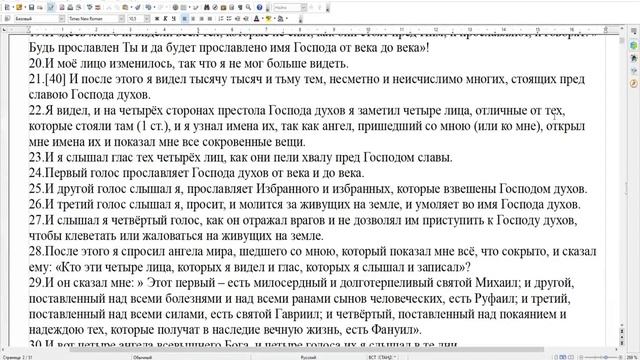
Task: Open Zoom dialog magnifier icon
Action: click(248, 7)
